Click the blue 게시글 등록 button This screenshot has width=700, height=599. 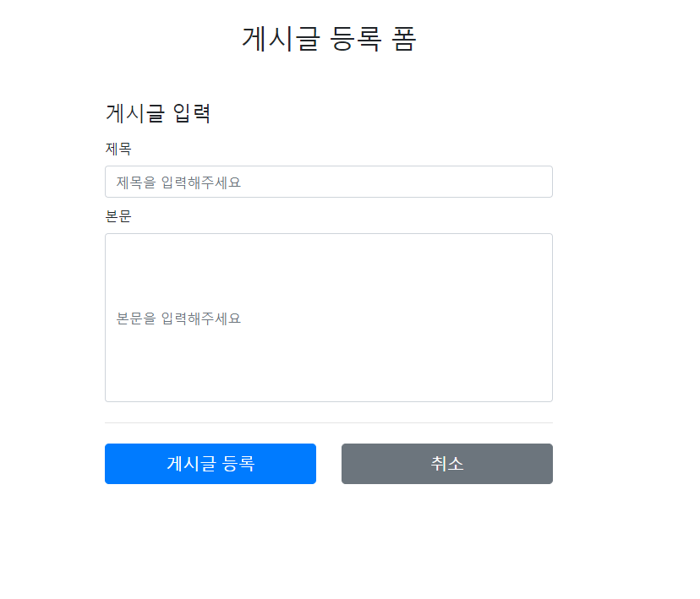pos(210,463)
